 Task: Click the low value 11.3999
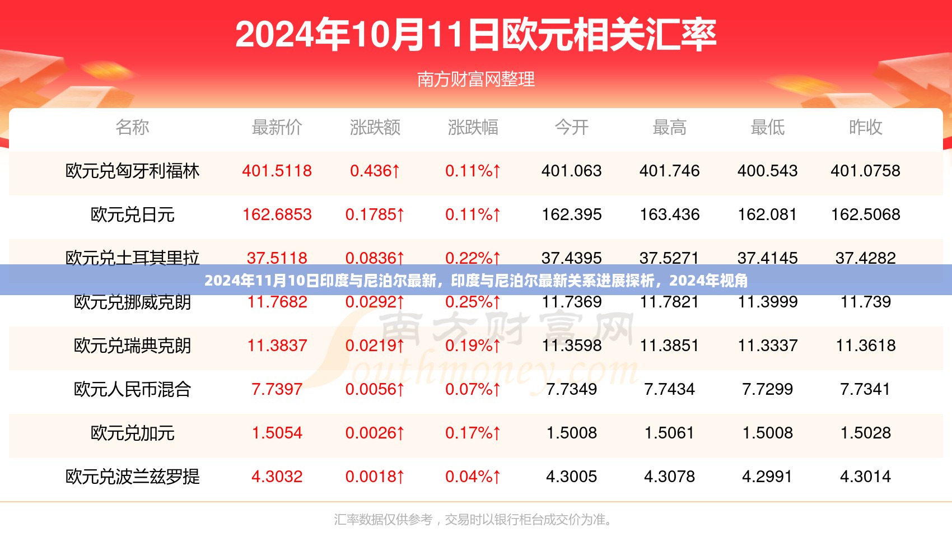[767, 303]
